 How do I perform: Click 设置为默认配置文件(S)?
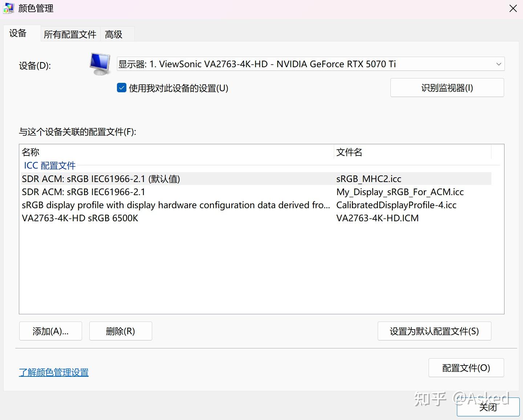[434, 331]
